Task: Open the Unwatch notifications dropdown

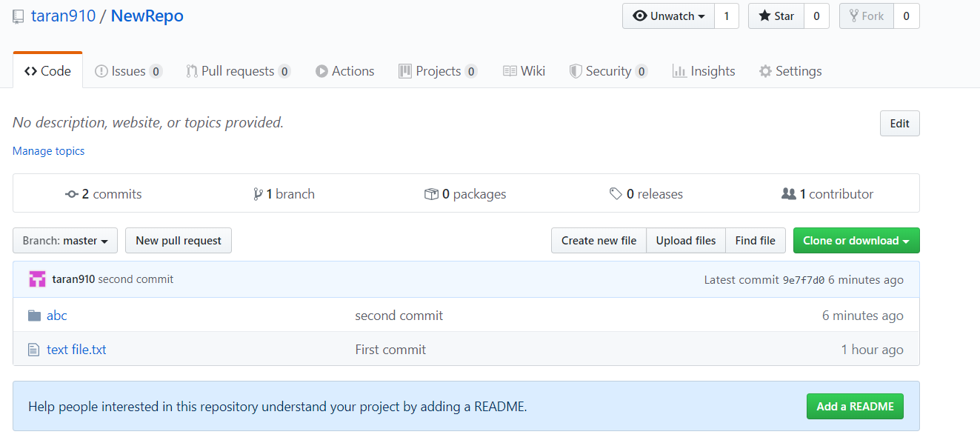Action: coord(668,16)
